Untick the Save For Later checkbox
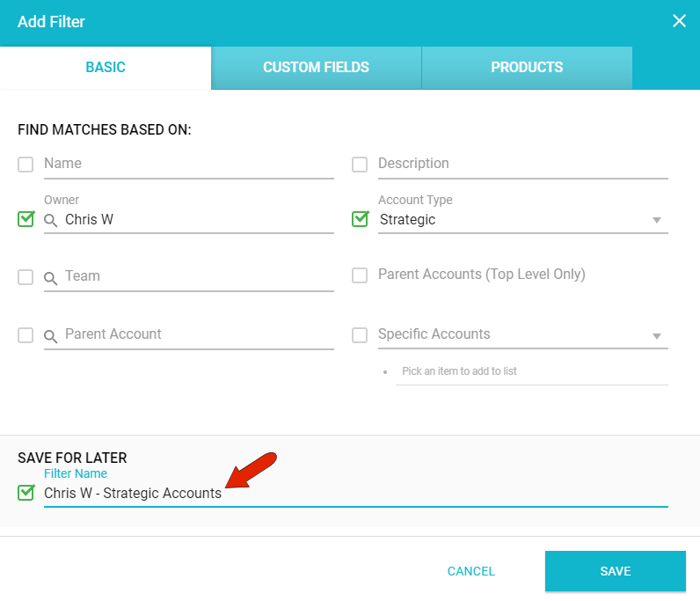The height and width of the screenshot is (601, 700). [26, 493]
